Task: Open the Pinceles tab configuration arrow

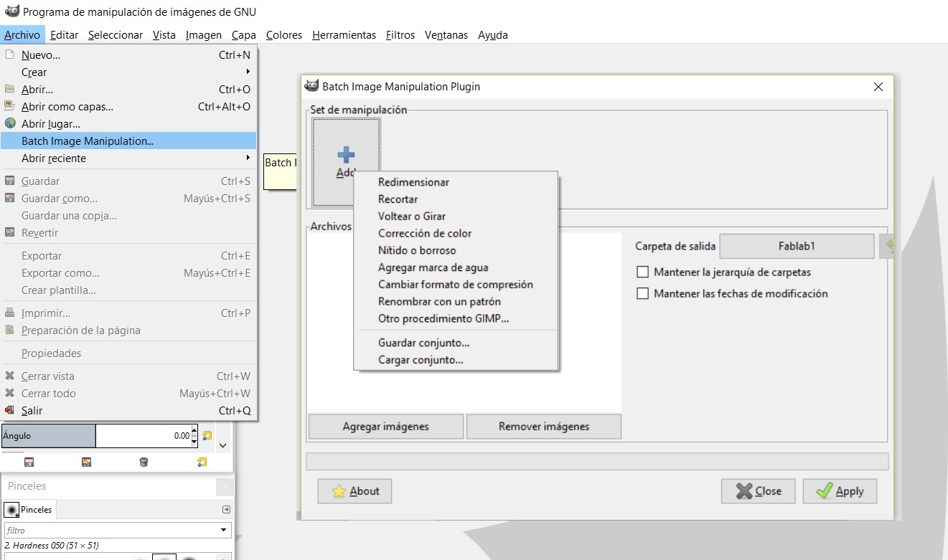Action: (x=226, y=509)
